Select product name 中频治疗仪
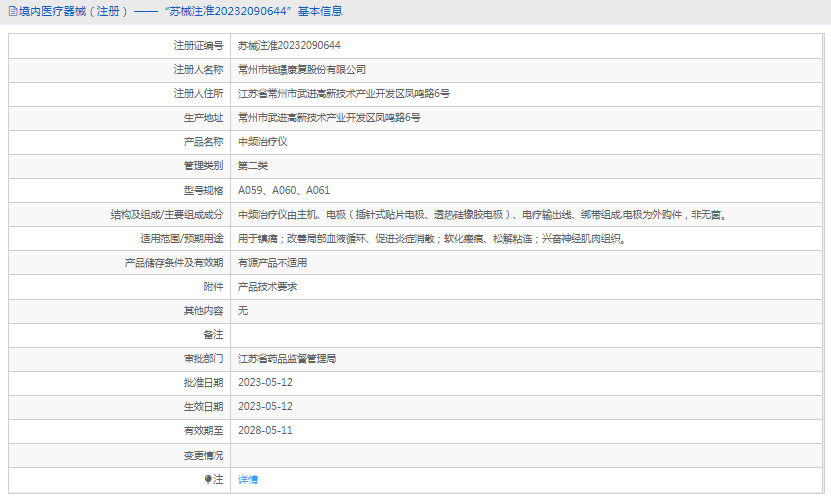This screenshot has height=499, width=831. (262, 141)
